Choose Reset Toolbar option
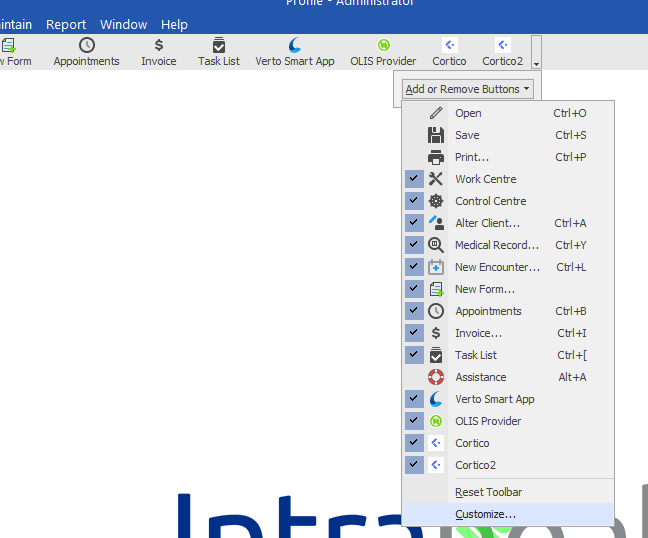Image resolution: width=648 pixels, height=538 pixels. (488, 492)
